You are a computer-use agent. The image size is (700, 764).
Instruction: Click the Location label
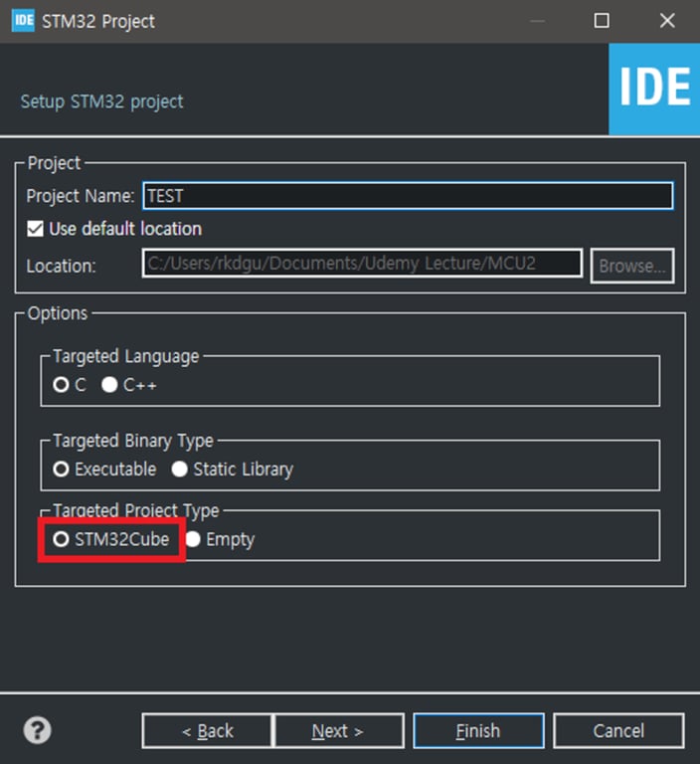(x=62, y=266)
